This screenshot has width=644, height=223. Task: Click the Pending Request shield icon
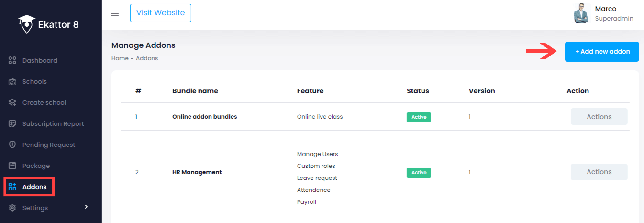[13, 145]
